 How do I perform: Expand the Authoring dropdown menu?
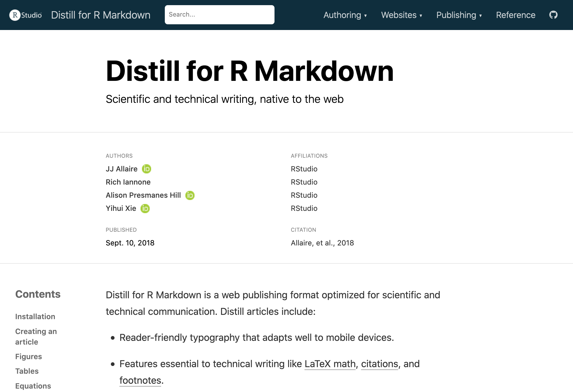click(345, 15)
